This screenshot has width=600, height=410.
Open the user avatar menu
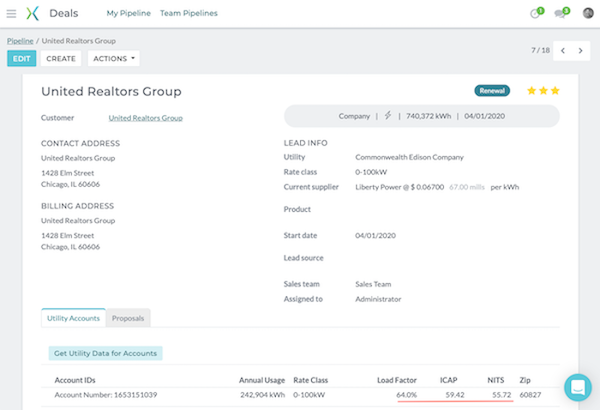[x=588, y=13]
